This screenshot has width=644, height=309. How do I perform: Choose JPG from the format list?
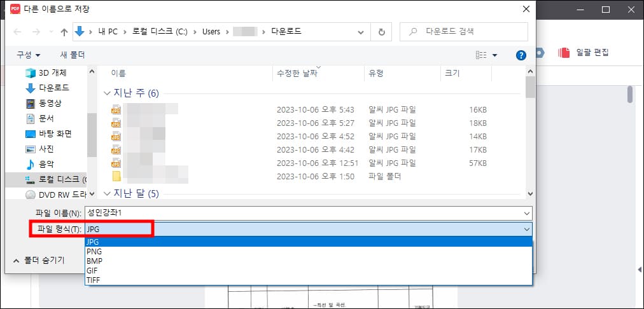coord(309,242)
